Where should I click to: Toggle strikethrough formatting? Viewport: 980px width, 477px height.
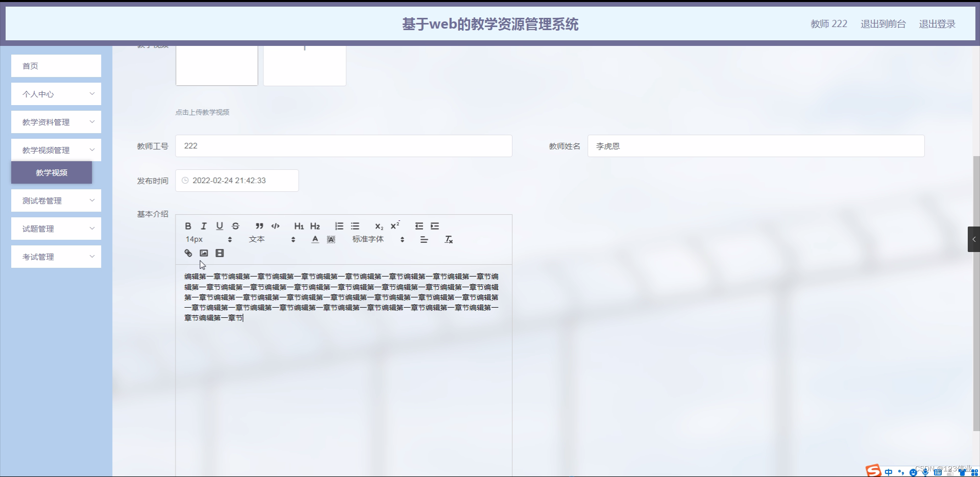pyautogui.click(x=235, y=226)
